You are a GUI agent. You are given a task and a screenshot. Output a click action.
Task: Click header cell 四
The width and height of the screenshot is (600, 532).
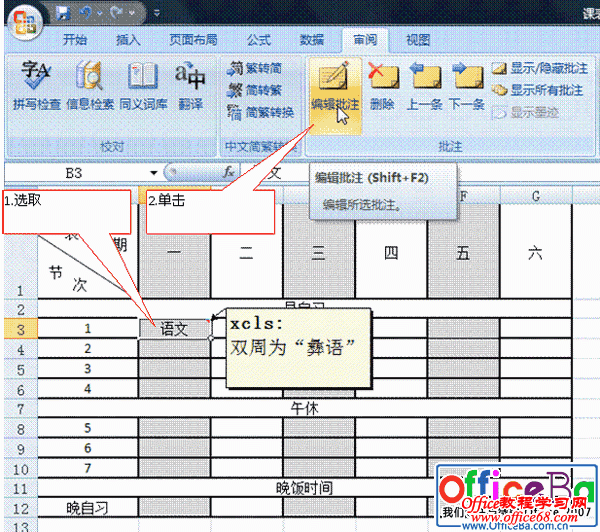point(391,253)
